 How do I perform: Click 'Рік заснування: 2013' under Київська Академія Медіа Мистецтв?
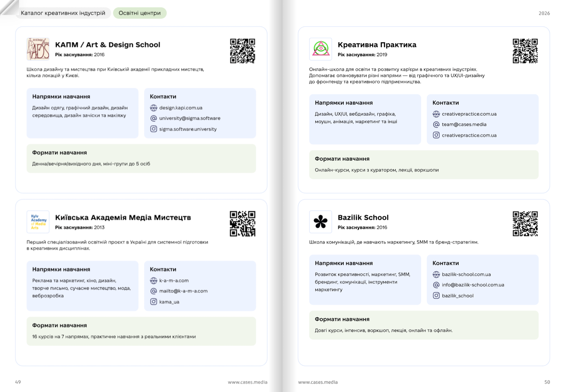coord(80,227)
